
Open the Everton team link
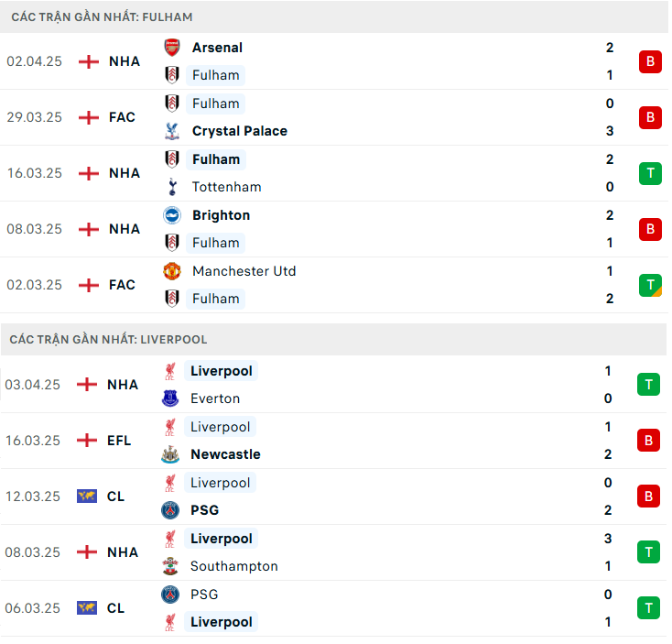click(x=215, y=398)
